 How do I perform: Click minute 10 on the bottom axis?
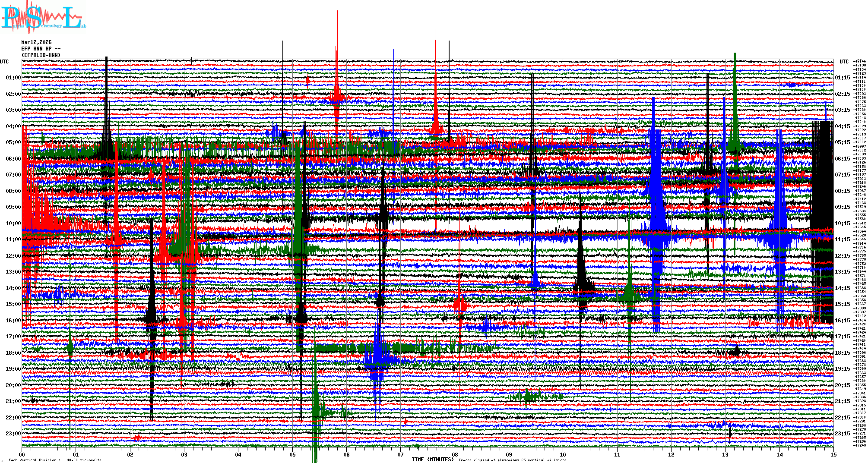click(563, 454)
